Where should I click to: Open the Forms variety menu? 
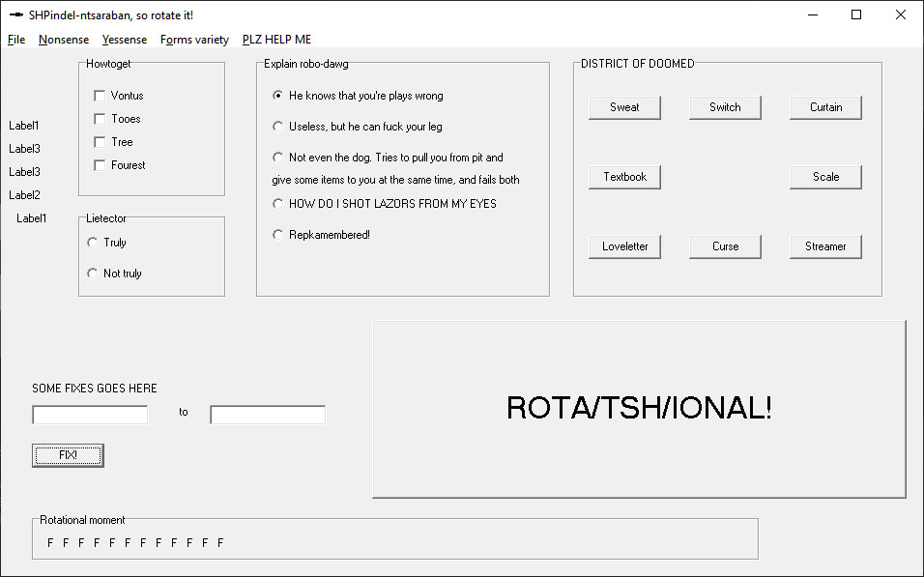coord(193,40)
